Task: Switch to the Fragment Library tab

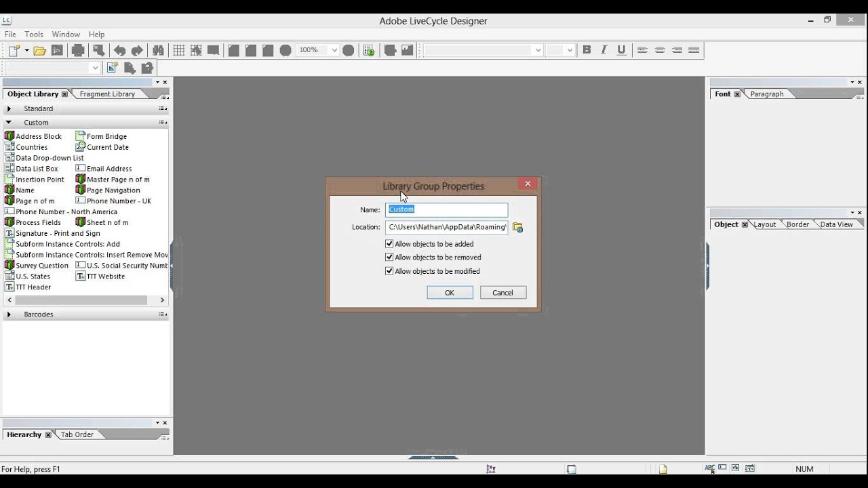Action: coord(107,94)
